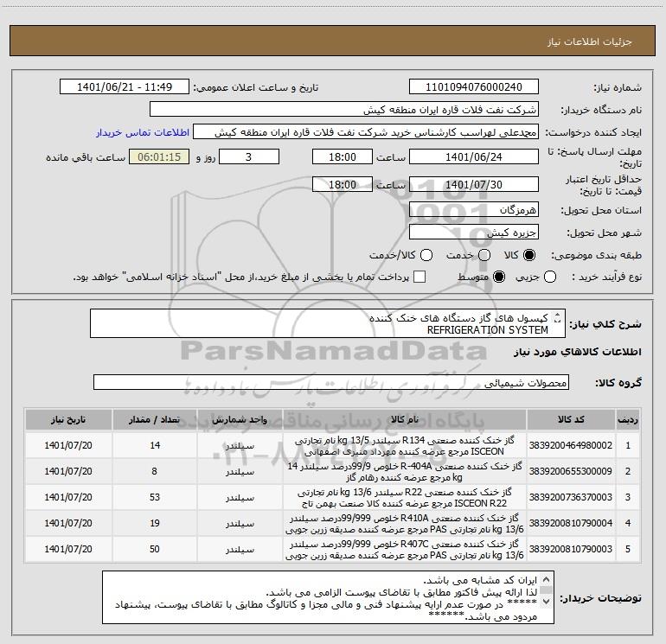Click the ردیف column header

click(628, 419)
